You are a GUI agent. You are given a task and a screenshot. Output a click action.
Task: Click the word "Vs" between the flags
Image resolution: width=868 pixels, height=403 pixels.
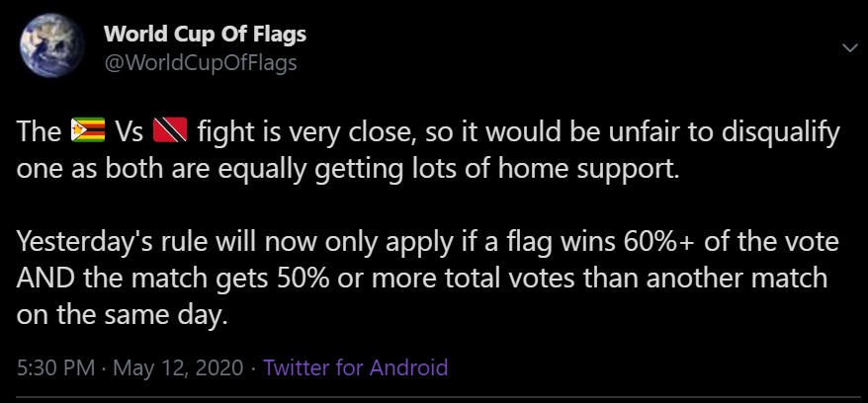coord(129,131)
